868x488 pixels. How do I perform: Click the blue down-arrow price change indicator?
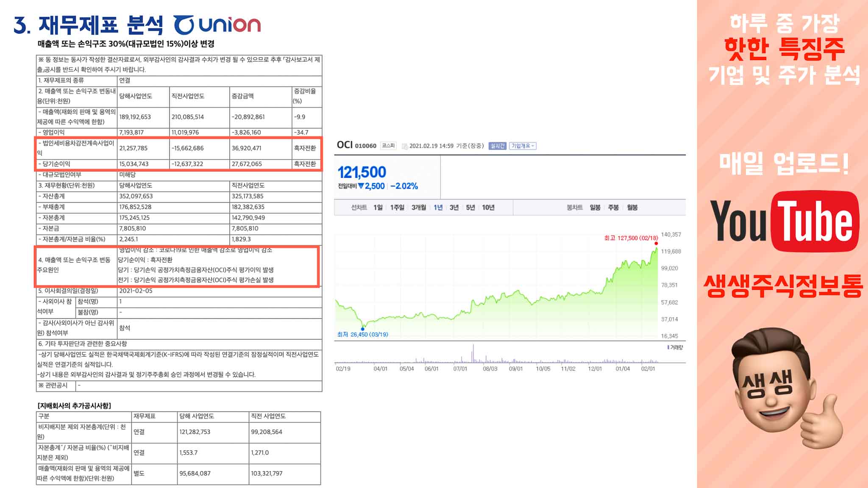pos(361,186)
